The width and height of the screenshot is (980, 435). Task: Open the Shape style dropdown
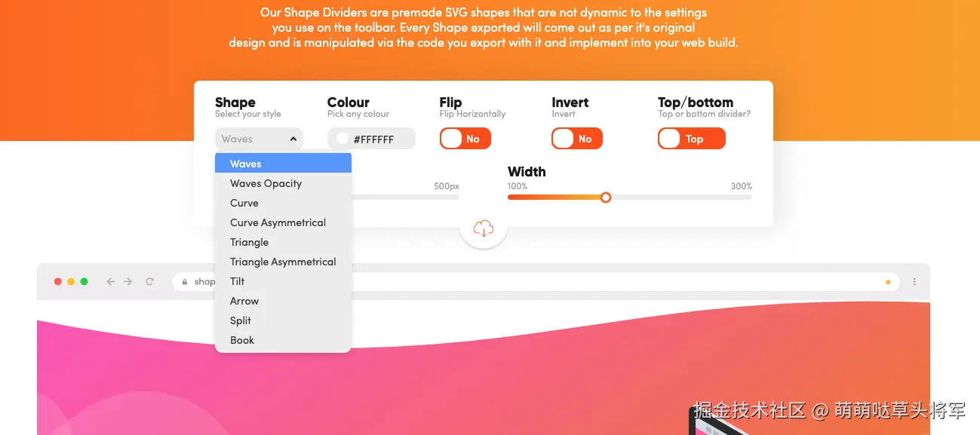[259, 139]
